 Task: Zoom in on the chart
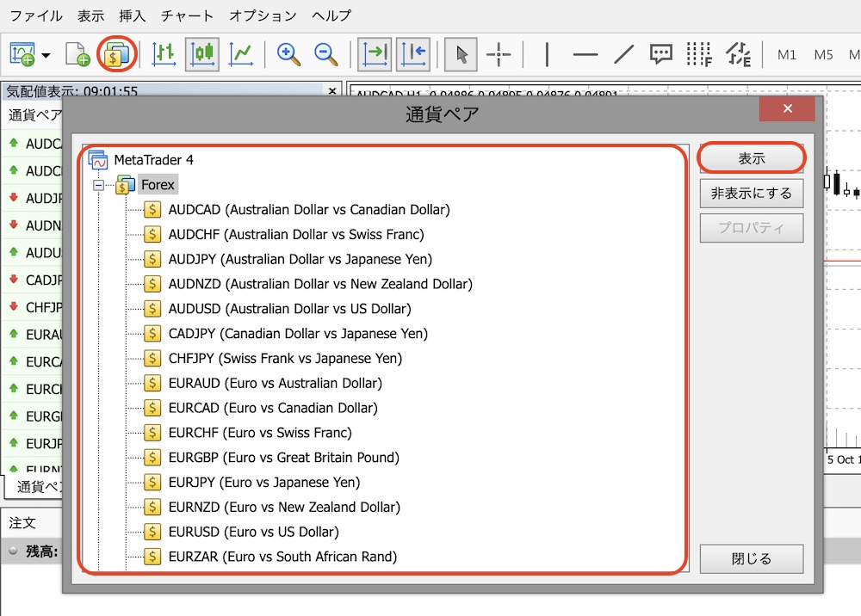(x=288, y=54)
